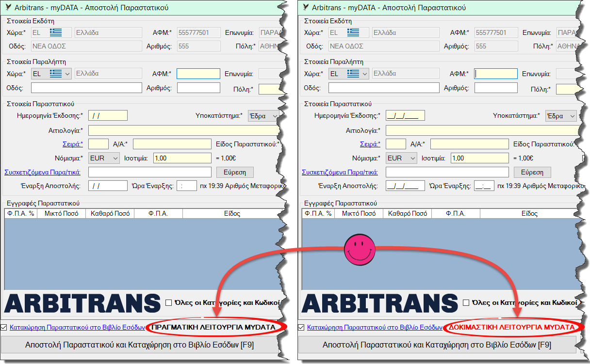Click the Σειρά input box in right window
This screenshot has width=590, height=364.
pyautogui.click(x=396, y=144)
